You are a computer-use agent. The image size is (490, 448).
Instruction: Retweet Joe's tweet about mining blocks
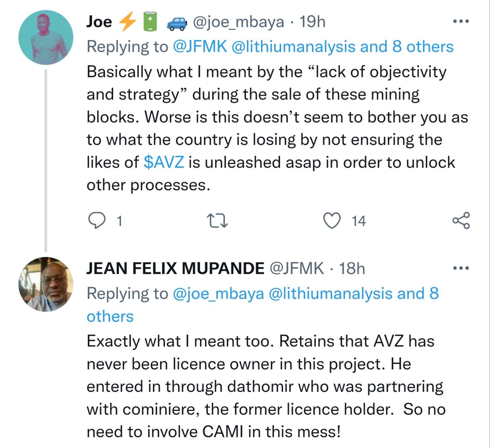coord(217,220)
